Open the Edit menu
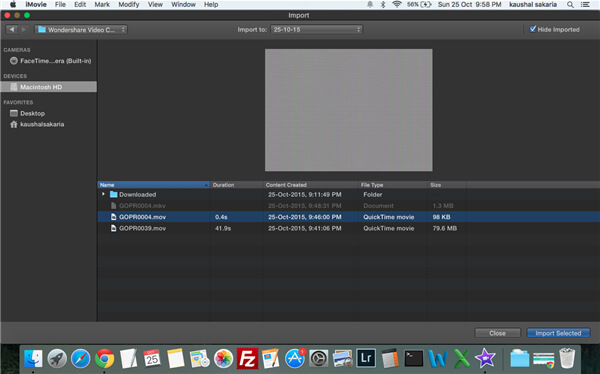The width and height of the screenshot is (600, 374). (80, 5)
